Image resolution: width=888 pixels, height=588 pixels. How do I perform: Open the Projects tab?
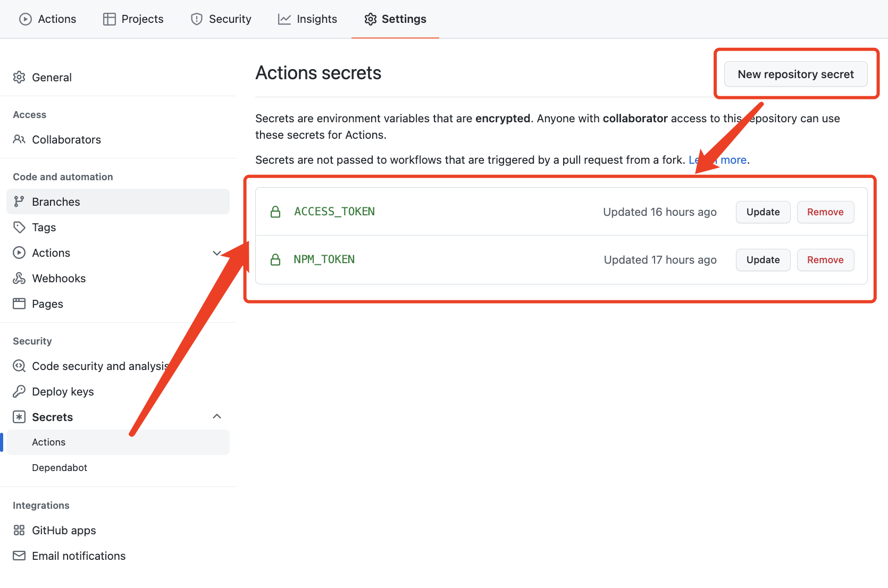(x=133, y=19)
